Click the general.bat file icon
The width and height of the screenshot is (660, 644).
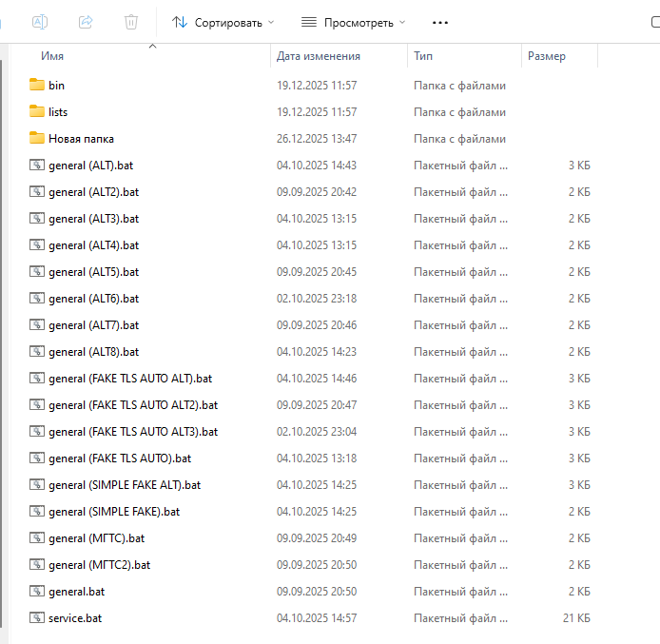pos(37,591)
